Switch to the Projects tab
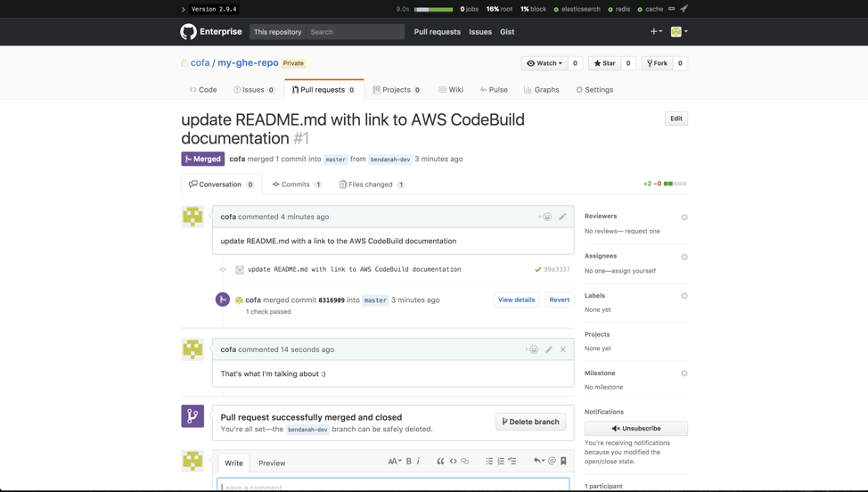This screenshot has width=868, height=492. click(397, 90)
